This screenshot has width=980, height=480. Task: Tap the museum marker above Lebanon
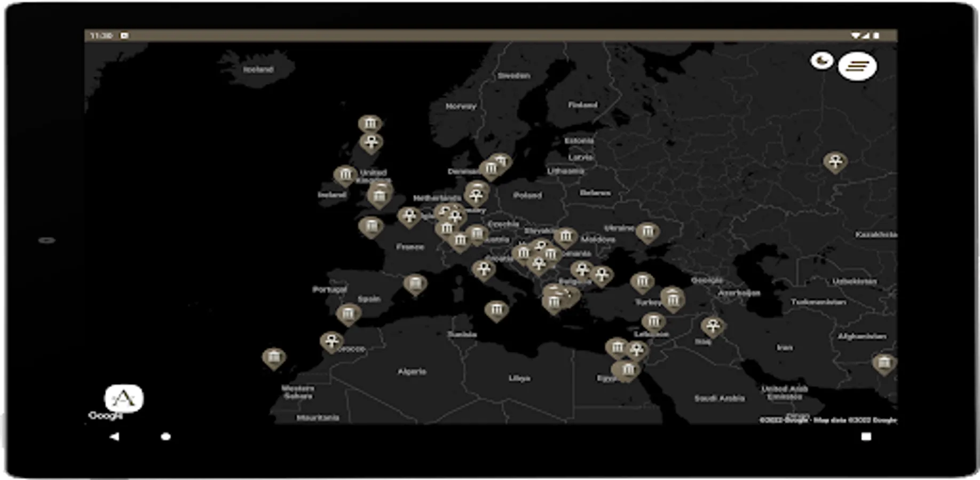click(x=653, y=323)
